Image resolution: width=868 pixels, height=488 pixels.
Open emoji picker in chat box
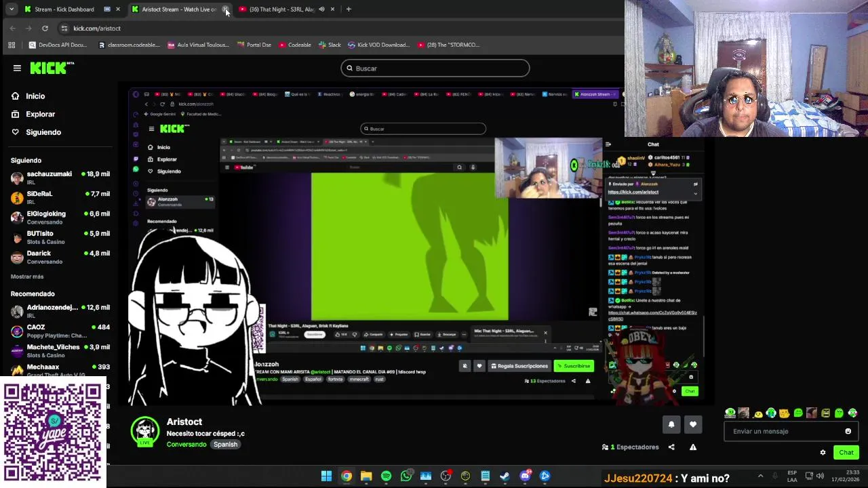click(848, 431)
